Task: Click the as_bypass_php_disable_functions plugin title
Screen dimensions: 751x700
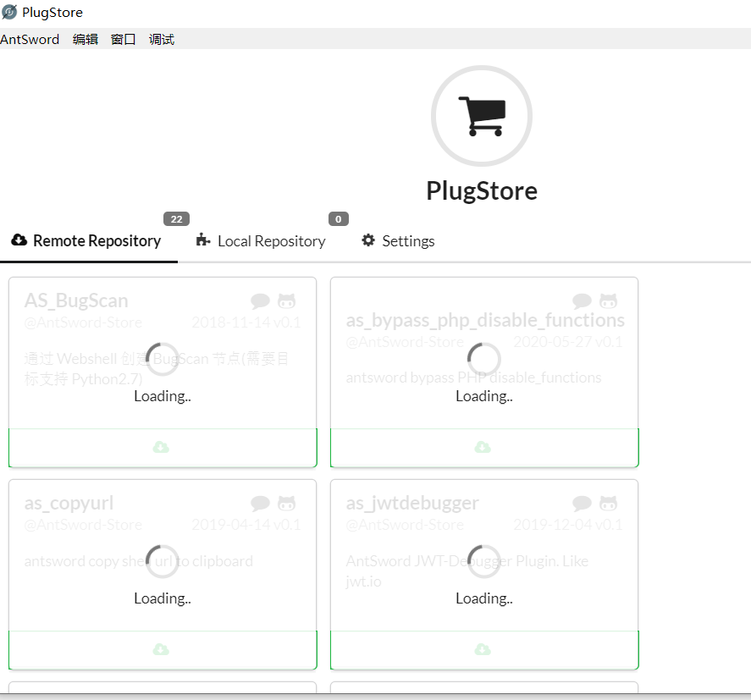Action: click(x=485, y=320)
